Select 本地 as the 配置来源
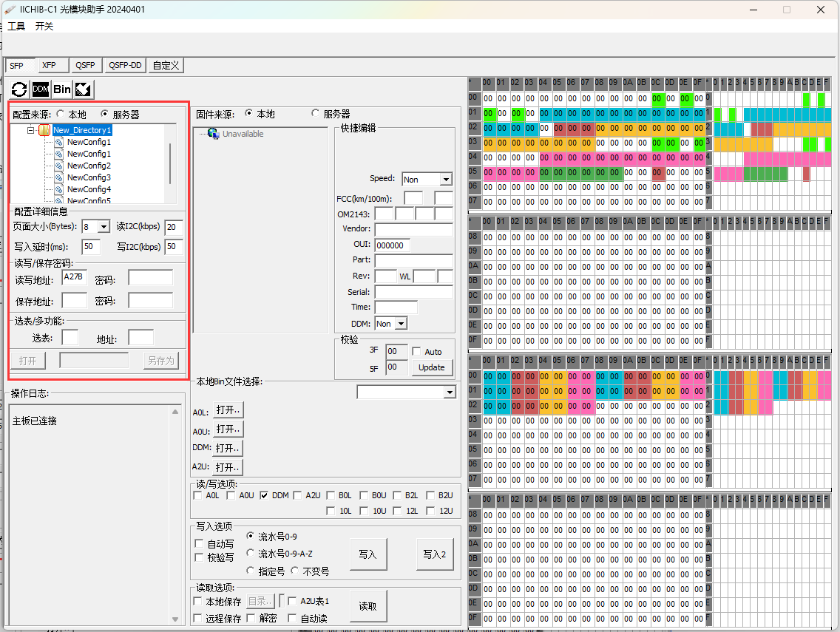 click(61, 115)
